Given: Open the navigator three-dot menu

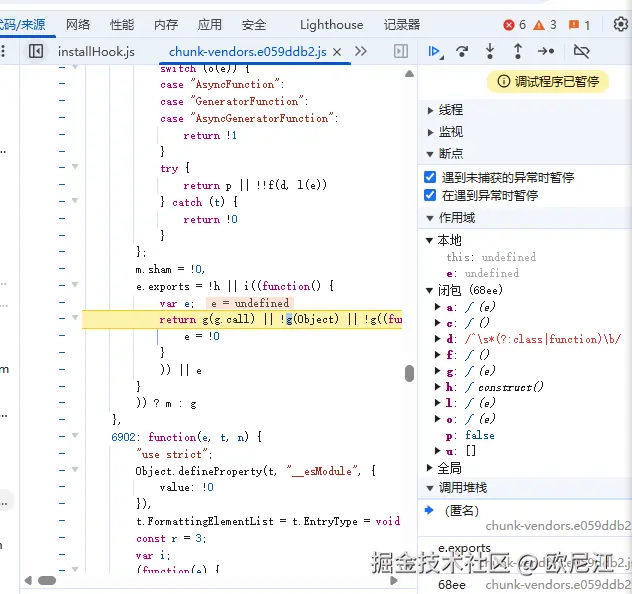Looking at the screenshot, I should click(x=3, y=51).
